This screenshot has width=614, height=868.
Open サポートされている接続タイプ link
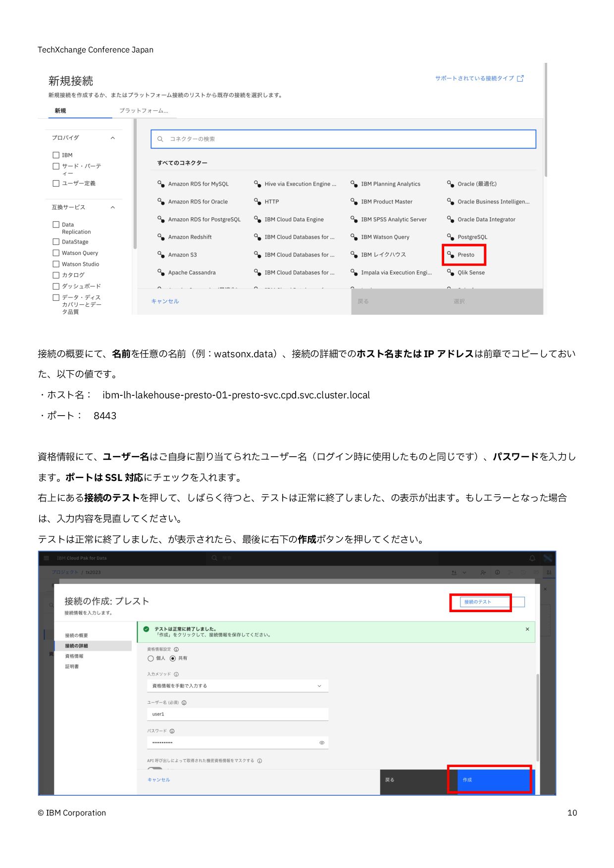474,78
